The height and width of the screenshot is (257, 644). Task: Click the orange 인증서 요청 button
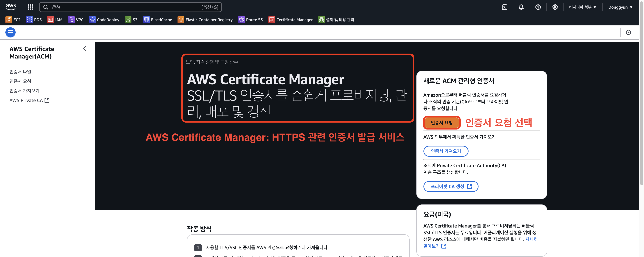(441, 123)
